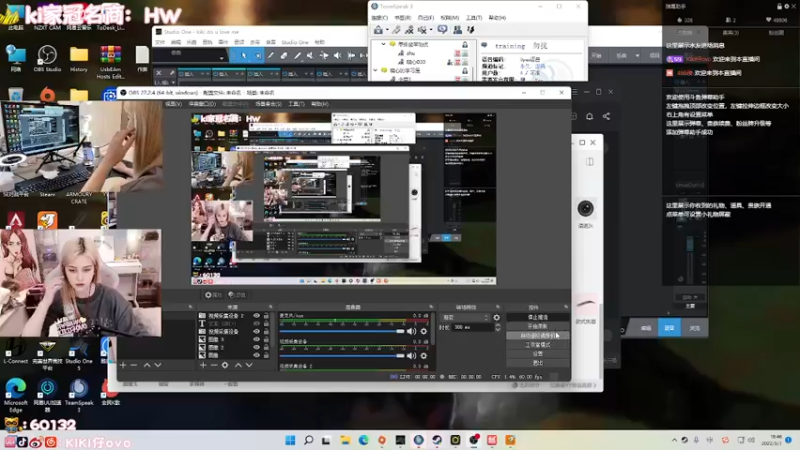Screen dimensions: 800x450
Task: Open Microsoft Edge desktop shortcut
Action: coord(15,395)
